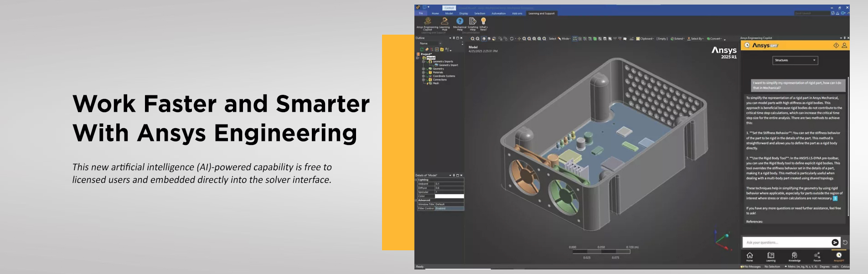Click the Filter Control Enabled value
The width and height of the screenshot is (868, 274).
coord(449,208)
